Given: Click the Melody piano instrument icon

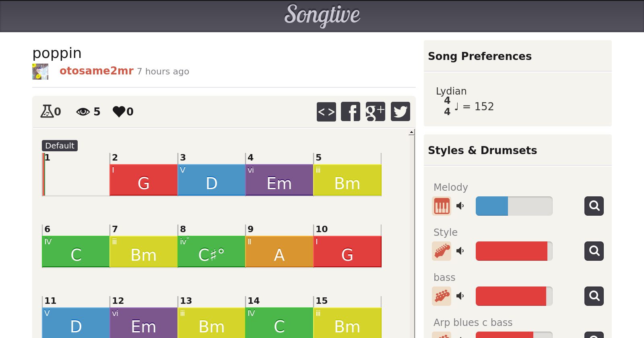Looking at the screenshot, I should [442, 206].
